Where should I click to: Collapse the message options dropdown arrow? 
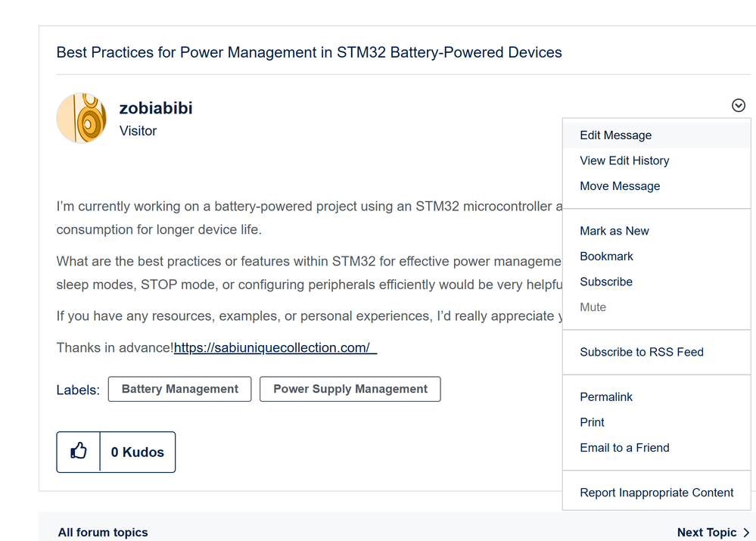pos(739,106)
